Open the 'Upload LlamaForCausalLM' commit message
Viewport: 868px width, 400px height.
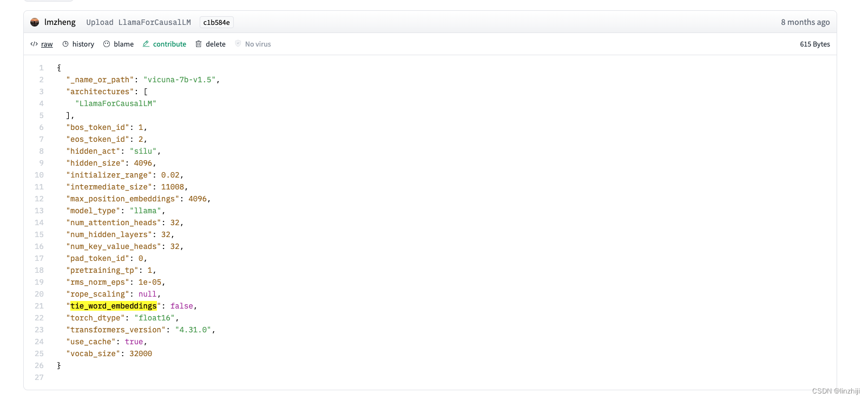coord(139,22)
